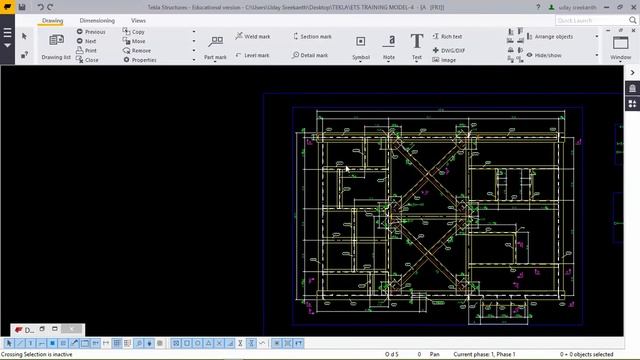Screen dimensions: 640x360
Task: Maximize the minimized drawing window
Action: coord(55,329)
